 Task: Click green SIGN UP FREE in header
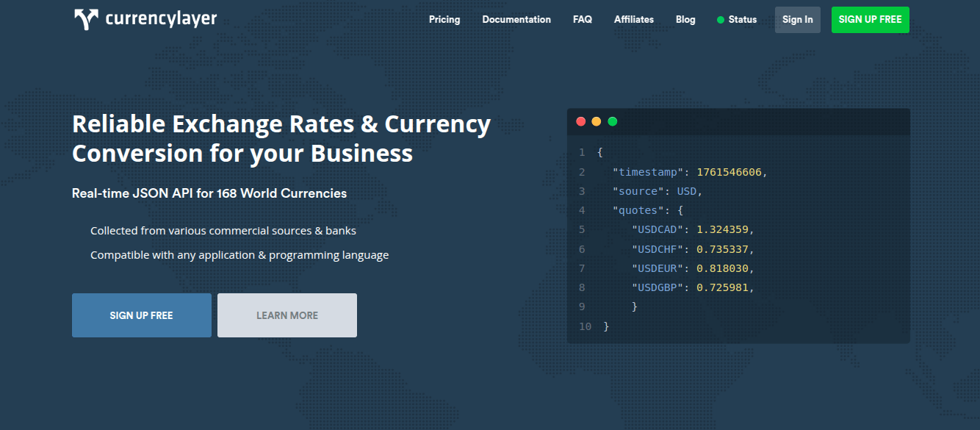(x=871, y=20)
